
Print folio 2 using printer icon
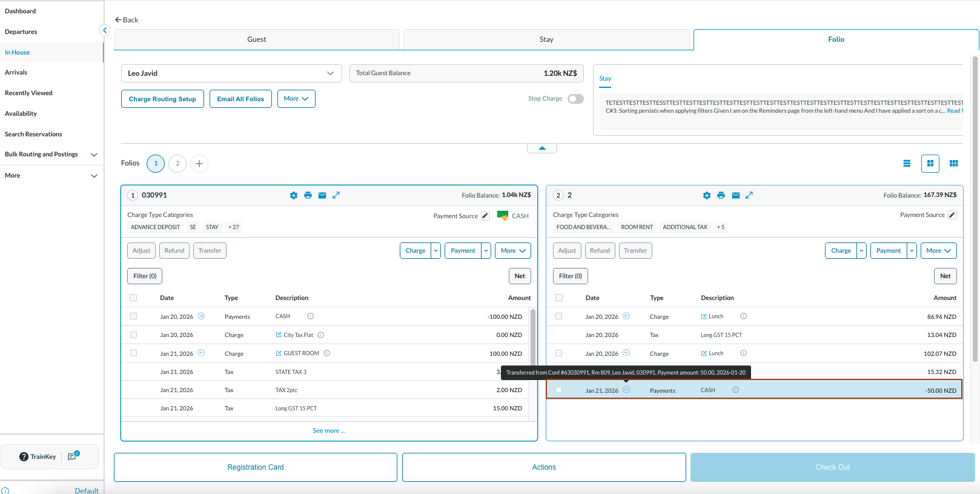coord(721,195)
